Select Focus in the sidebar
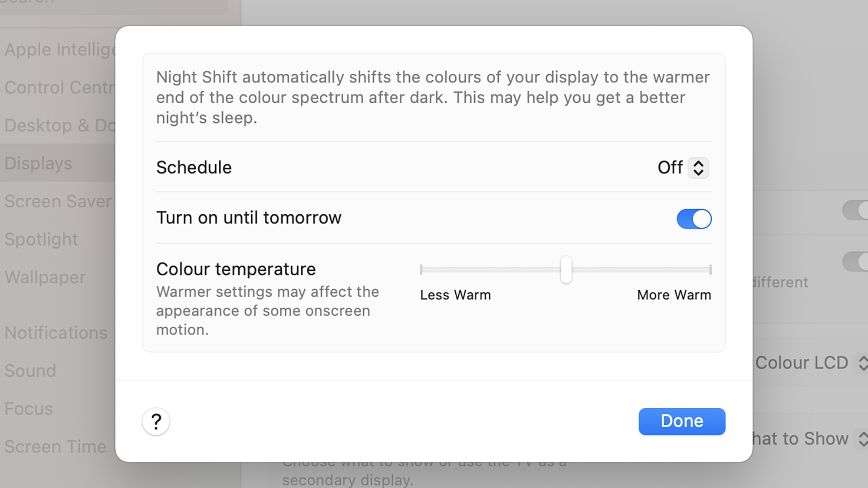Viewport: 868px width, 488px height. 29,409
